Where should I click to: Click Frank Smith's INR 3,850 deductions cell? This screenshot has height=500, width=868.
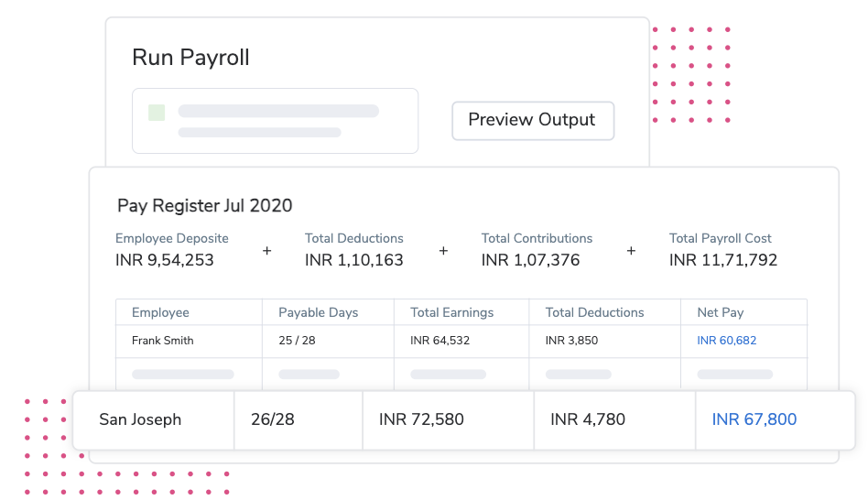click(x=571, y=341)
